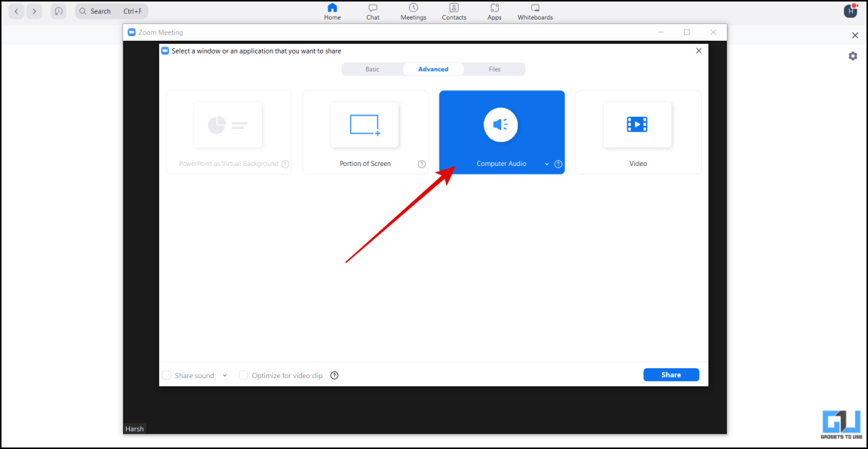Close the panel below the profile avatar
The image size is (868, 449).
854,35
